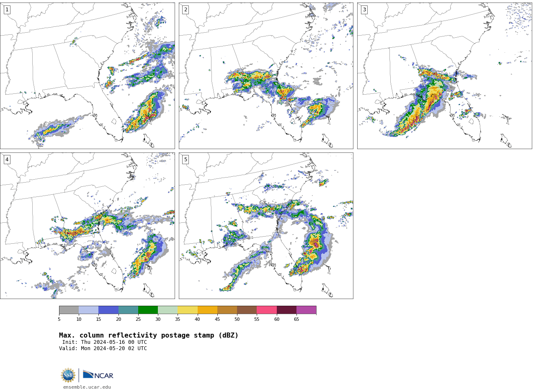This screenshot has width=536, height=392.
Task: Click the colorbar tick label 50
Action: pos(237,320)
